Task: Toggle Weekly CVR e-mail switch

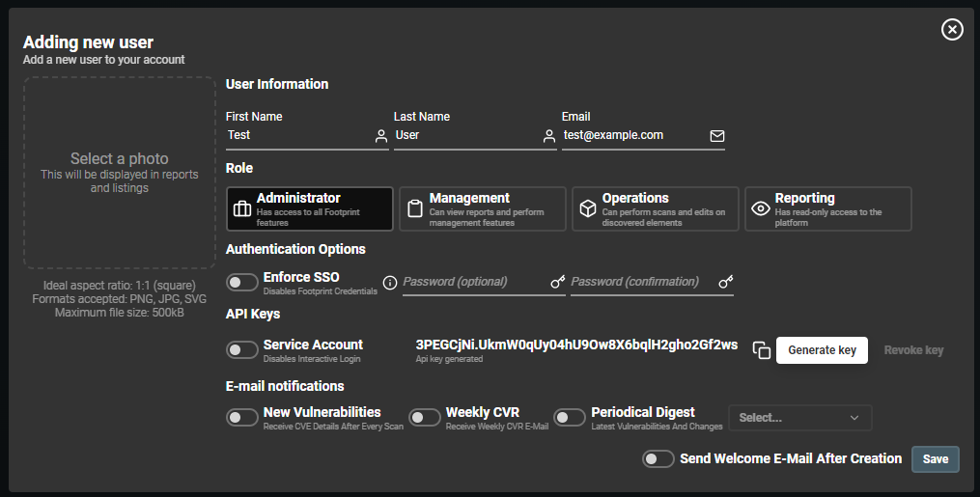Action: click(424, 417)
